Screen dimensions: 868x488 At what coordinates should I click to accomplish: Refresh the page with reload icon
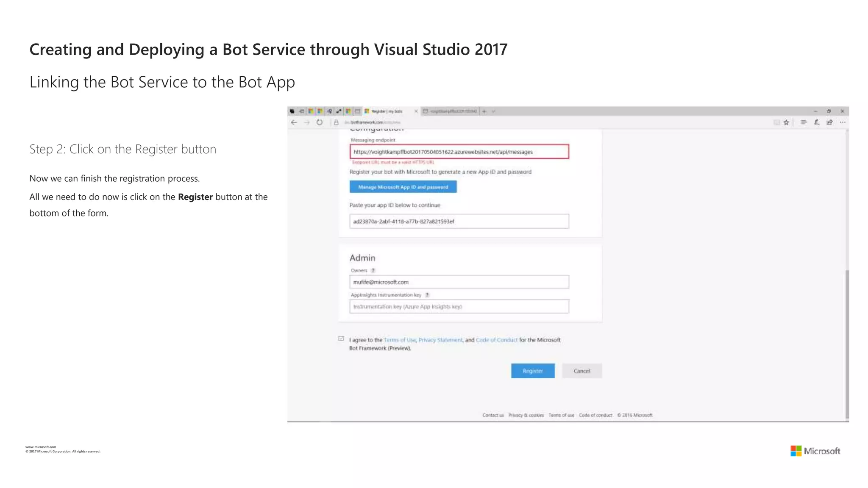pyautogui.click(x=320, y=122)
